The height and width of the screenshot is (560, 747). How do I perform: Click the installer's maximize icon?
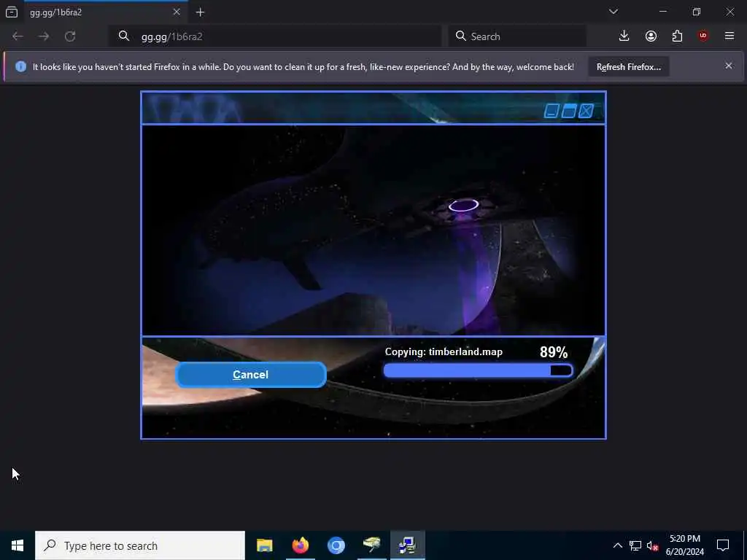tap(568, 111)
